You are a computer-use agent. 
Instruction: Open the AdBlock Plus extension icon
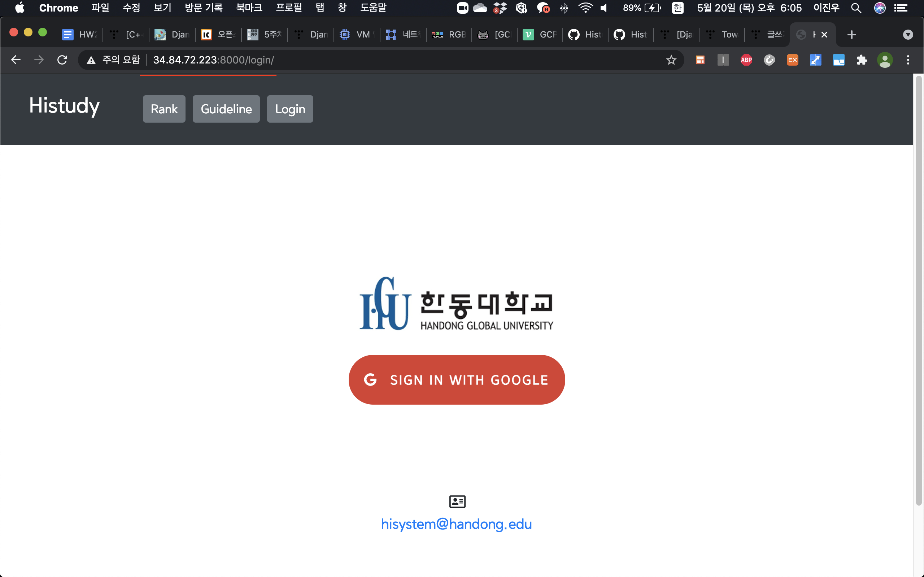tap(746, 60)
